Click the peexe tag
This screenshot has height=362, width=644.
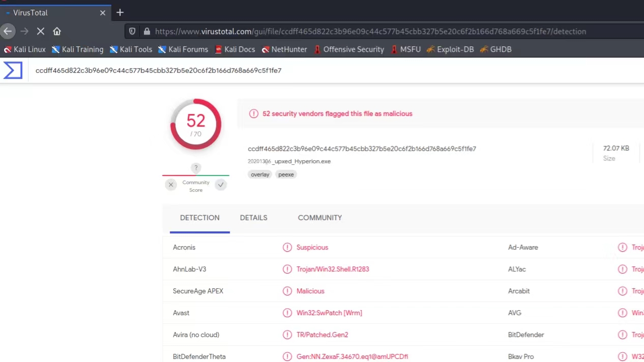(286, 174)
